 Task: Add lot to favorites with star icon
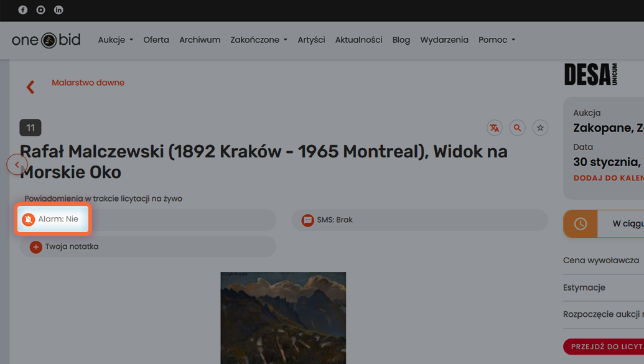541,128
